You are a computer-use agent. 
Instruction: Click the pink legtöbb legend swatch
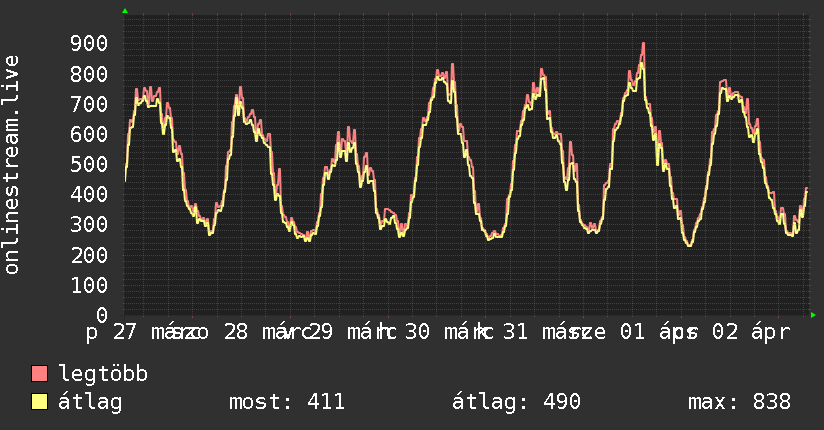(39, 373)
